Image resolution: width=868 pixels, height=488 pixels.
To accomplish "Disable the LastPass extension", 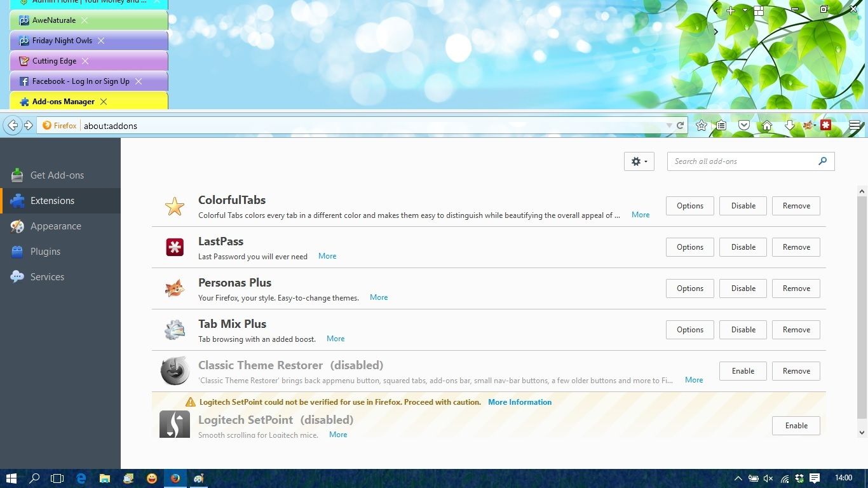I will pos(743,247).
